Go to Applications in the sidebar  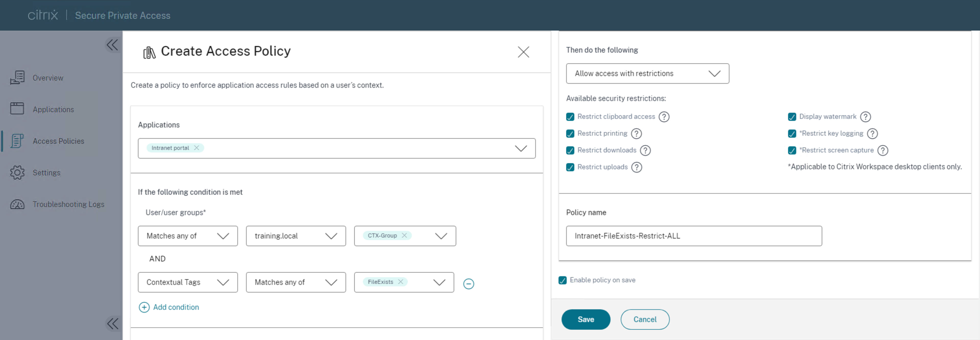pyautogui.click(x=53, y=110)
